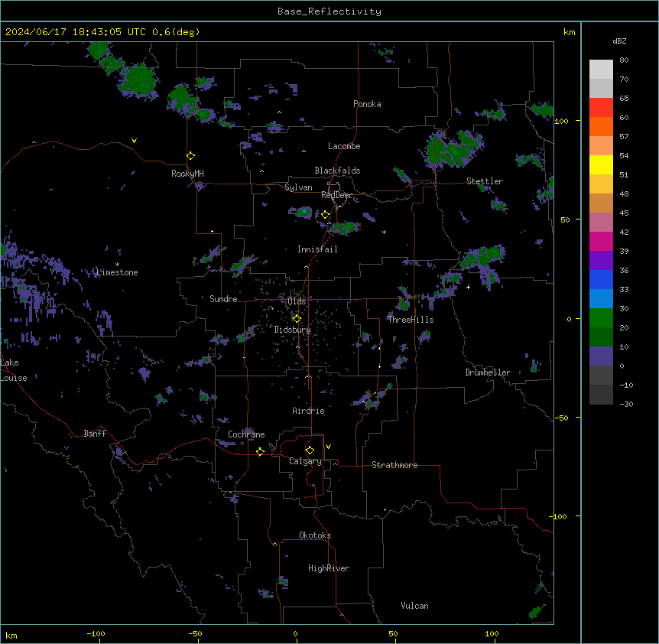
Task: Select the blue legend swatch below 36
Action: pos(601,279)
